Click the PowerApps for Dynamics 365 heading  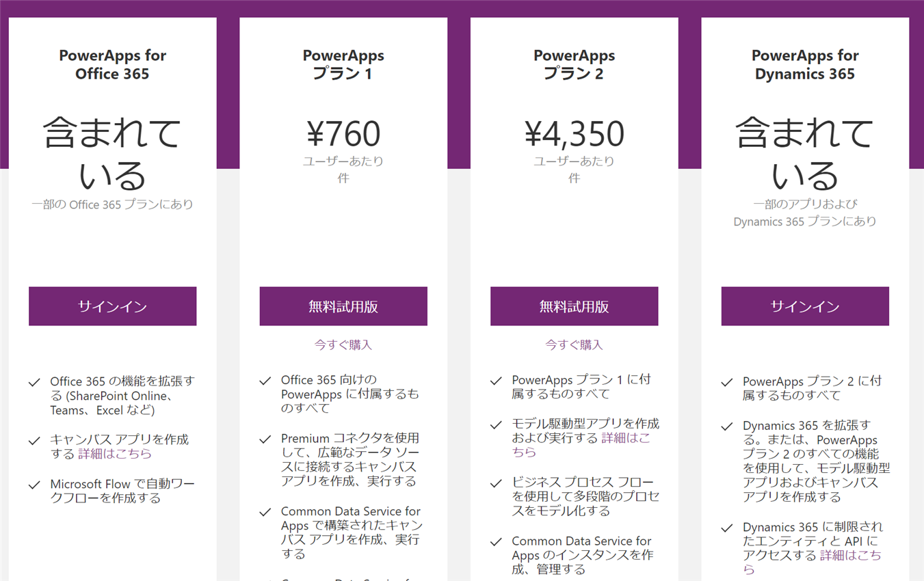[x=805, y=64]
